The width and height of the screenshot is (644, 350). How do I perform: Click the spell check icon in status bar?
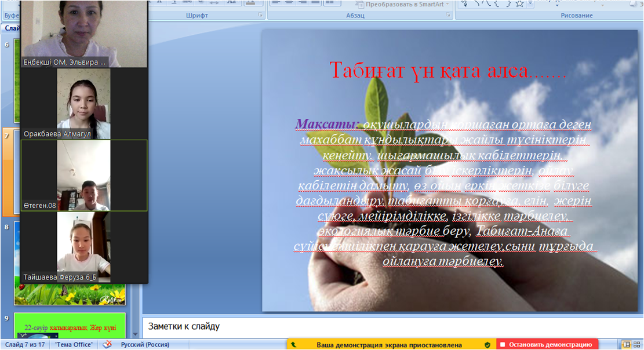[107, 345]
